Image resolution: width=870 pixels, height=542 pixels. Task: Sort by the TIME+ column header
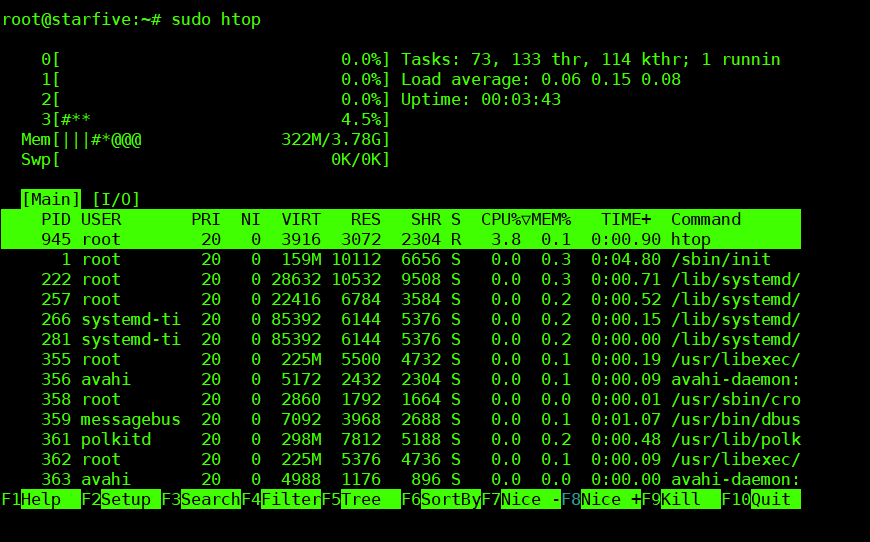(x=626, y=219)
